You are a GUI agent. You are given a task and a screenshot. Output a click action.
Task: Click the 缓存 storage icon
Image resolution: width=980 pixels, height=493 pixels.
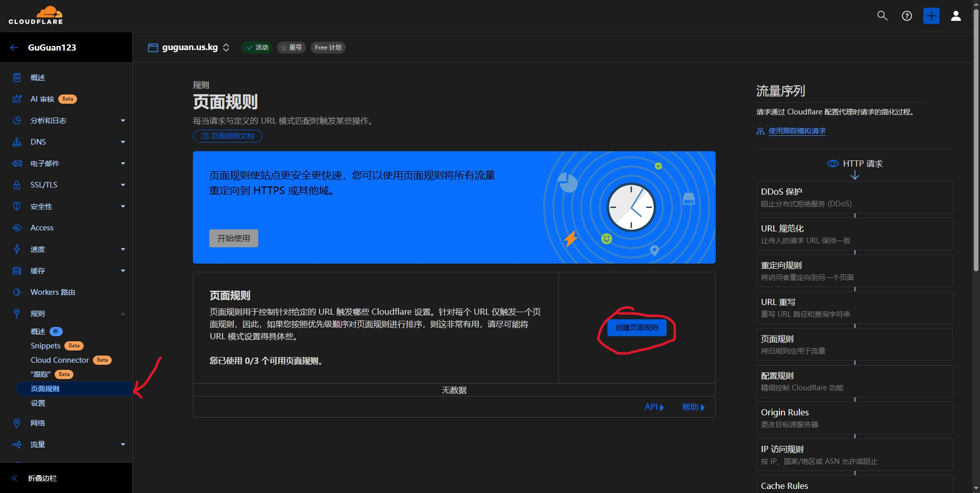tap(17, 271)
